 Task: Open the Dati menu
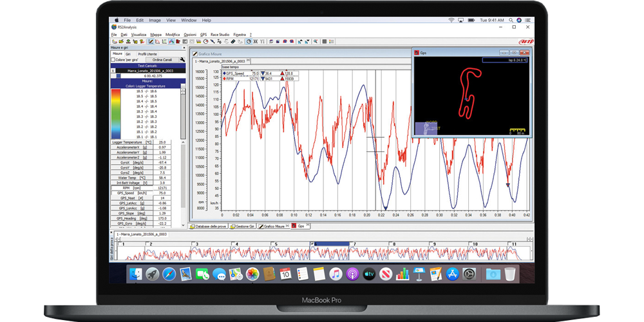(124, 35)
